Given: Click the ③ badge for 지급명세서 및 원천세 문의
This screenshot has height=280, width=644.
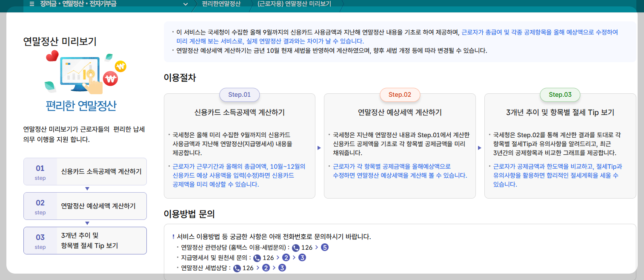Looking at the screenshot, I should tap(302, 258).
